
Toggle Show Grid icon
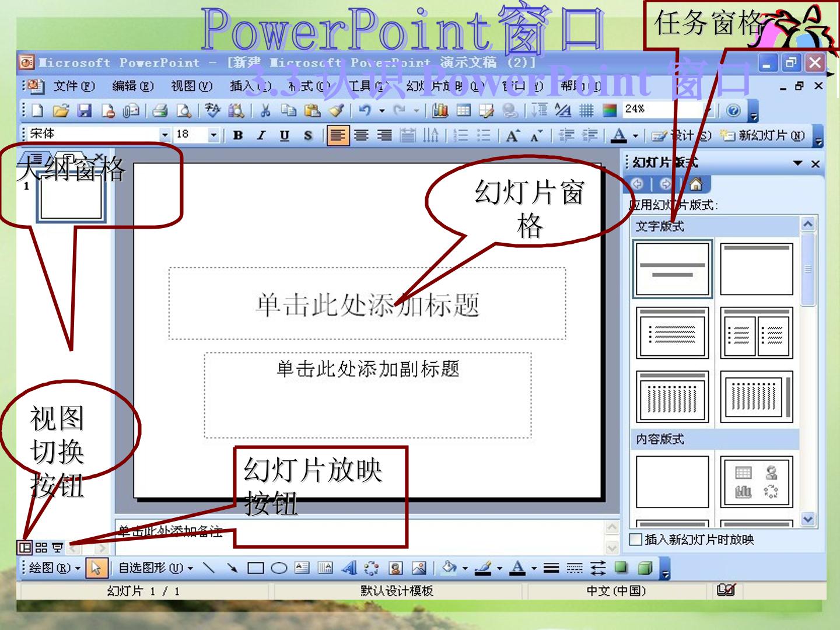point(586,110)
